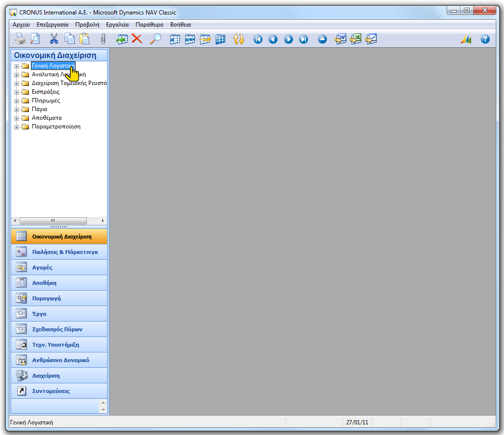Select the Οικονομική Διαχείριση navigation button
Viewport: 504px width, 435px height.
tap(59, 237)
